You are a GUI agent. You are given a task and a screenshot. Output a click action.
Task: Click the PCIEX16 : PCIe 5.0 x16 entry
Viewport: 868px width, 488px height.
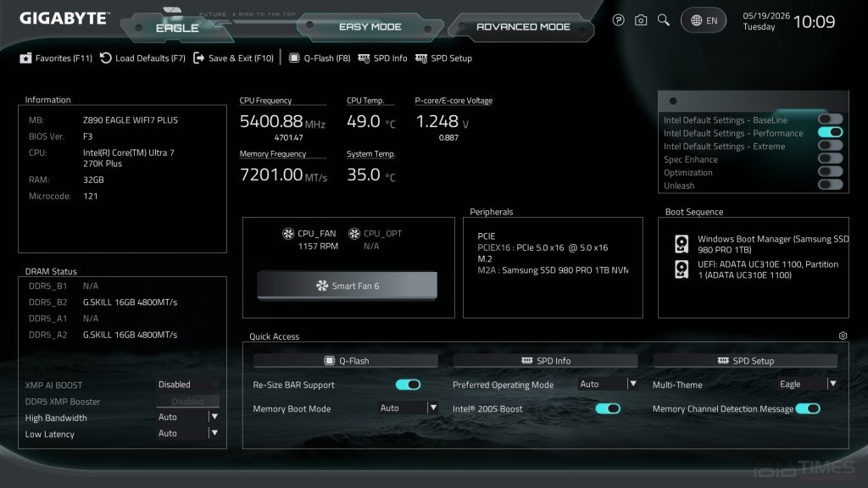(x=542, y=247)
